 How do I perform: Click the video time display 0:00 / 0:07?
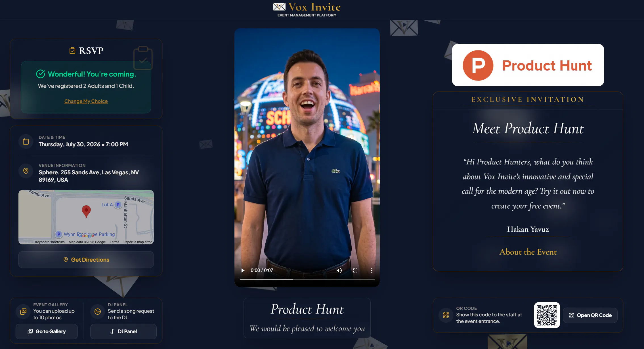pyautogui.click(x=262, y=270)
